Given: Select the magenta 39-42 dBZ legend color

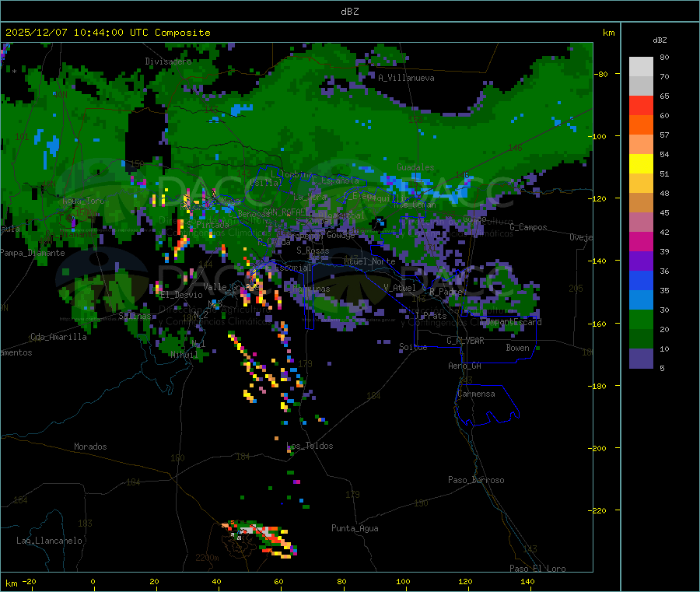Looking at the screenshot, I should tap(641, 241).
